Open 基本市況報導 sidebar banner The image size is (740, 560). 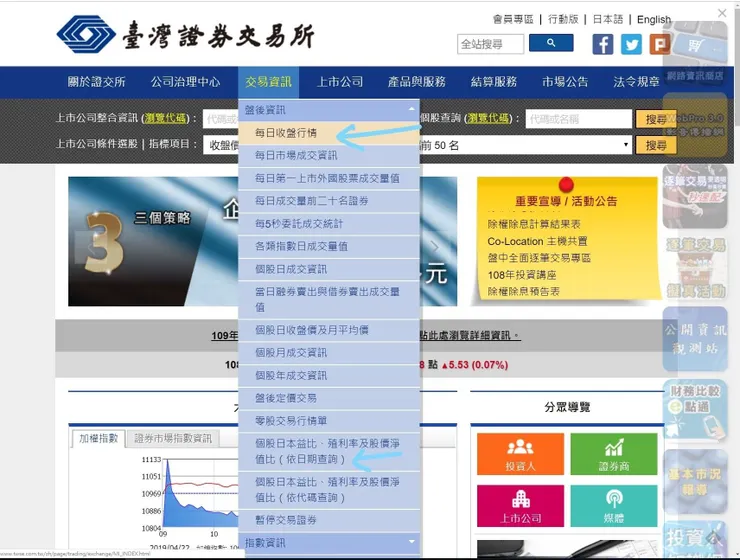coord(695,481)
